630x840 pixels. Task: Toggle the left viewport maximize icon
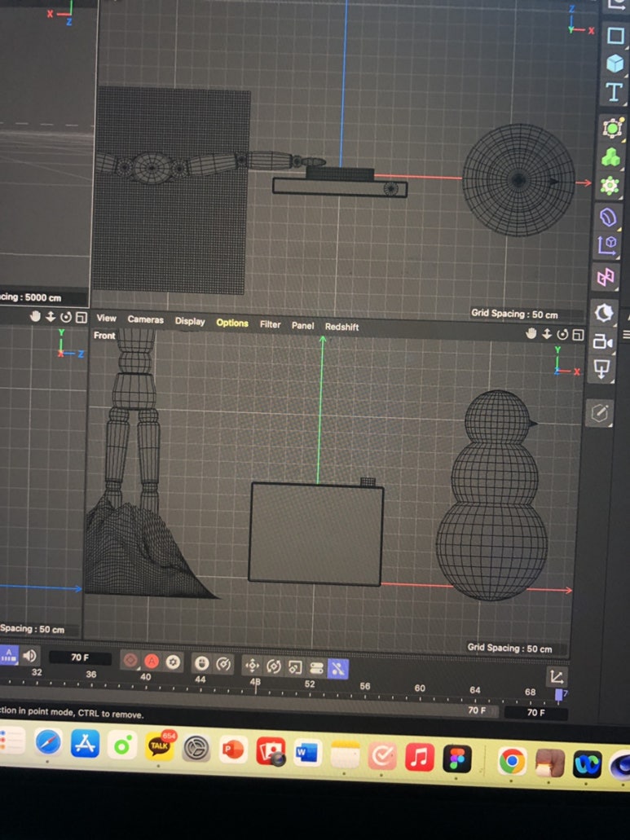pyautogui.click(x=81, y=318)
